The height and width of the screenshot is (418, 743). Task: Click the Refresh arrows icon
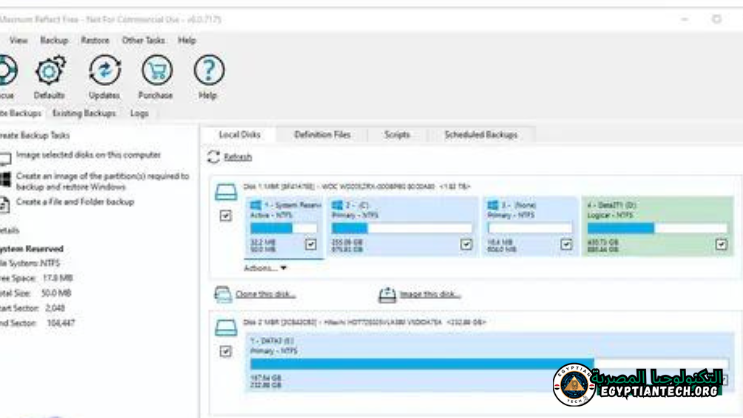[213, 157]
